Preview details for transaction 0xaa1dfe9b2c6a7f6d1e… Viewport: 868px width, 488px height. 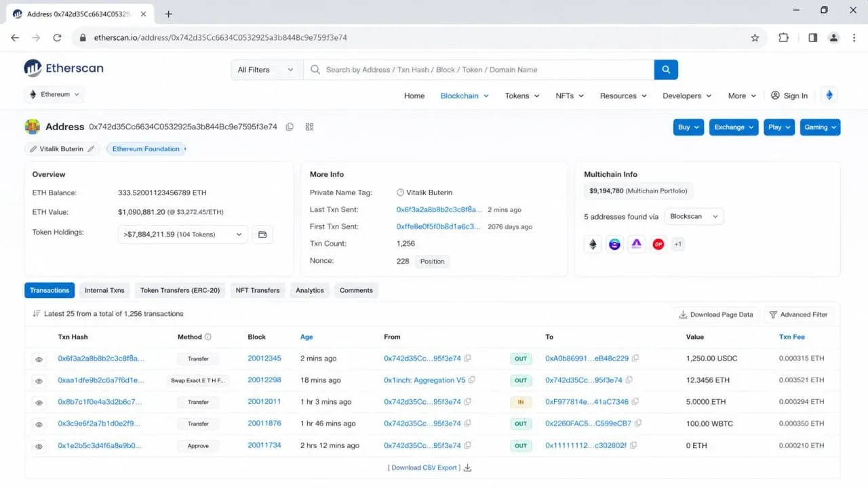click(x=39, y=381)
